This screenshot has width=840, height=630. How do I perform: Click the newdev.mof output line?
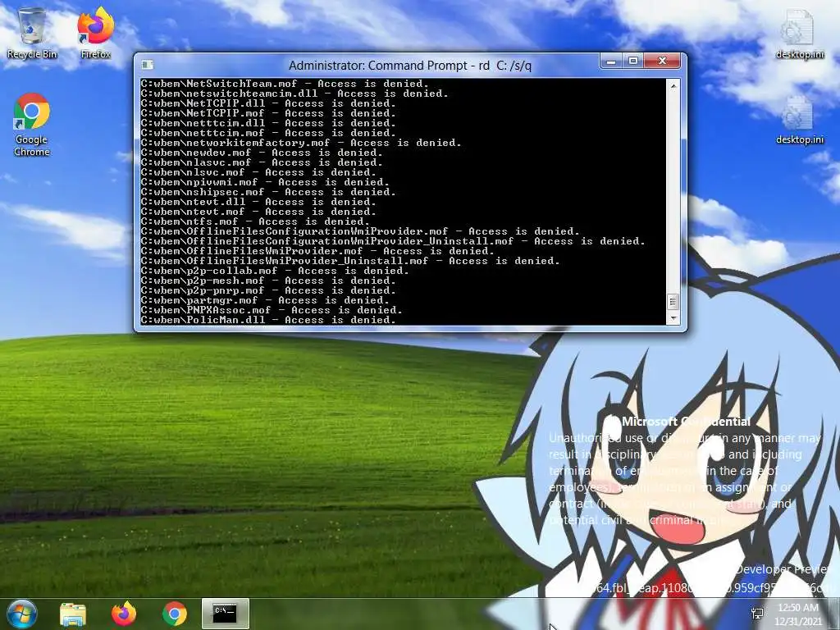(x=262, y=153)
